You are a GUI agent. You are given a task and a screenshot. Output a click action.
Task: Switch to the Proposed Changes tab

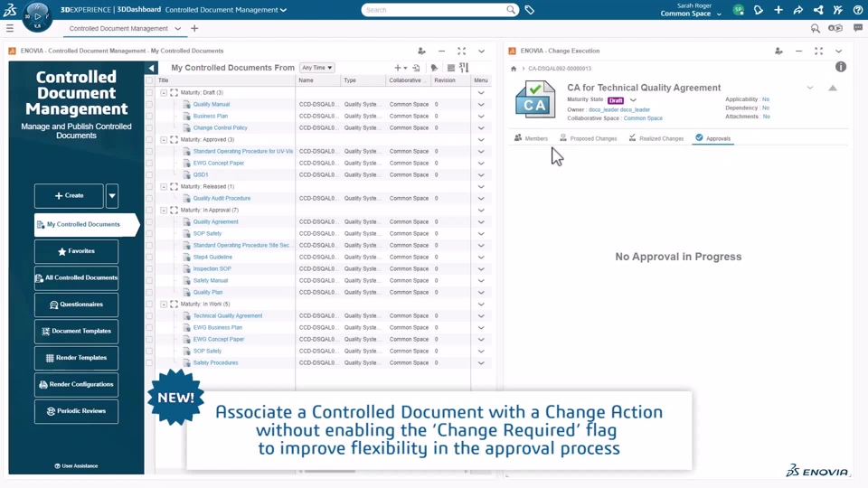pos(588,138)
